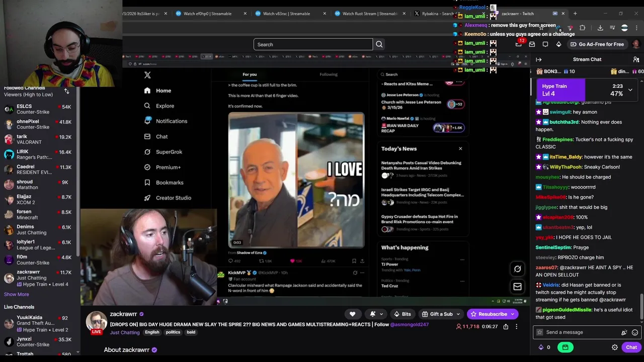Viewport: 644px width, 362px height.
Task: Open the Twitch inbox icon
Action: click(x=532, y=44)
